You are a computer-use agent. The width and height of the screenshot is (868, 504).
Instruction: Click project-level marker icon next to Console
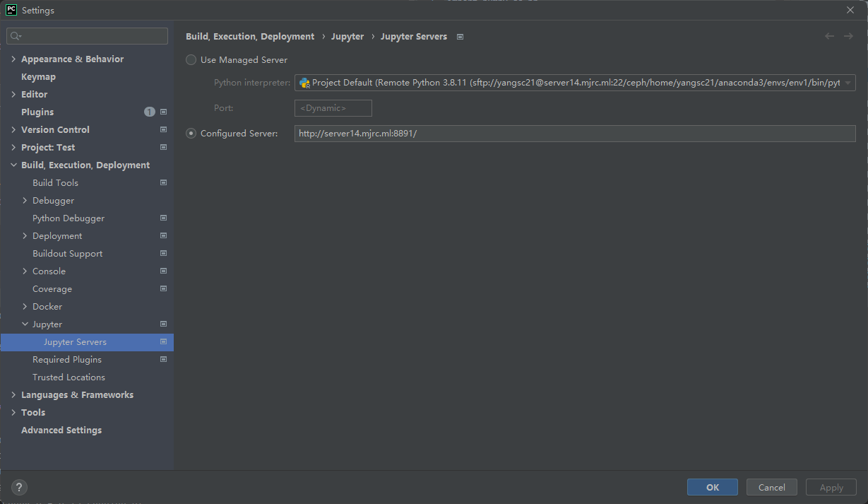(164, 271)
